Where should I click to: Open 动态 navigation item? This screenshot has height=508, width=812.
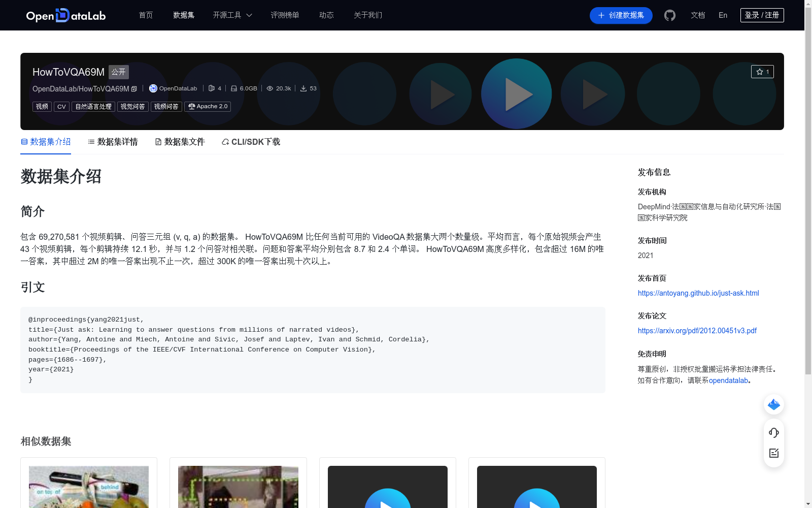click(326, 15)
